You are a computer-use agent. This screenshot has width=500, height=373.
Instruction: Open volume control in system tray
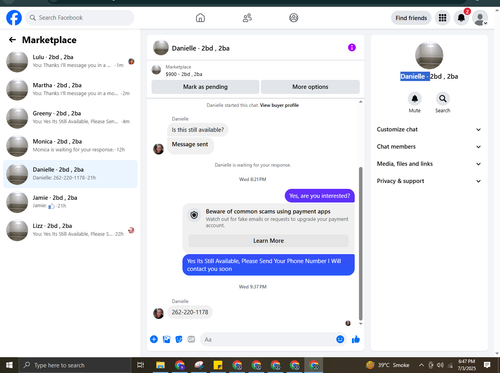[441, 365]
